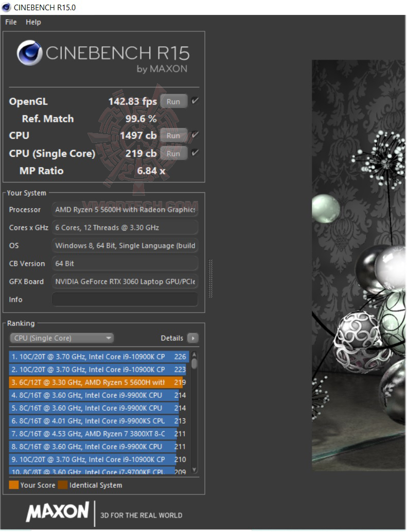This screenshot has height=532, width=407.
Task: Click the GFX Board RTX 3060 field
Action: [125, 282]
